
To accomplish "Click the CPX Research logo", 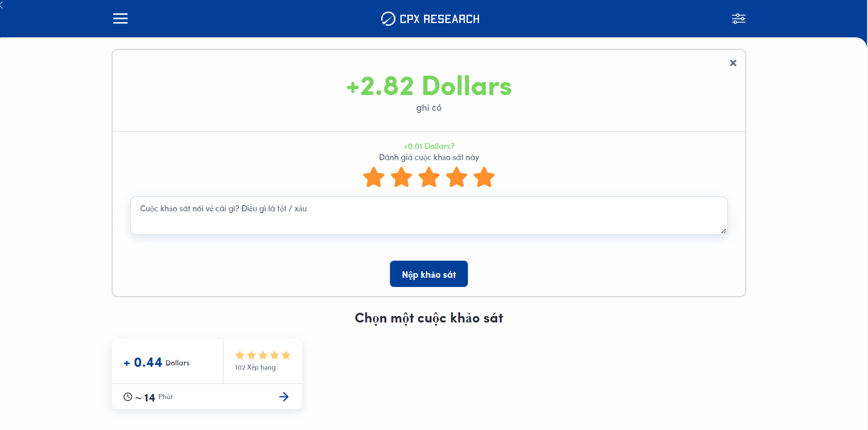I will [x=388, y=19].
